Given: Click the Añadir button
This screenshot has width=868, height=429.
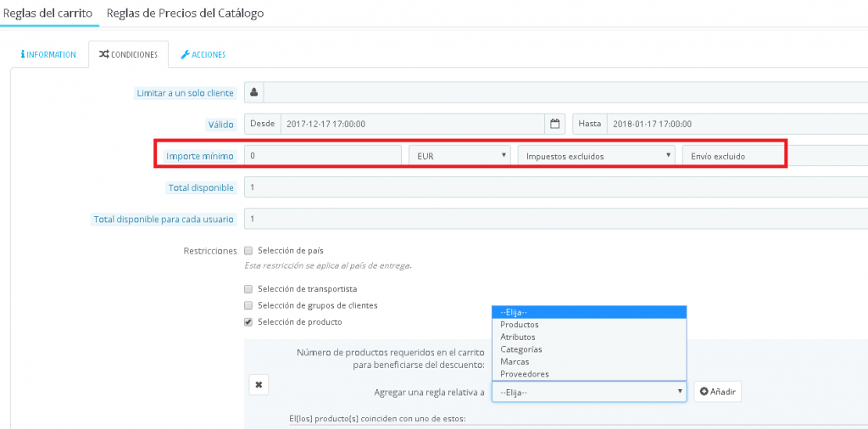Looking at the screenshot, I should pos(718,392).
